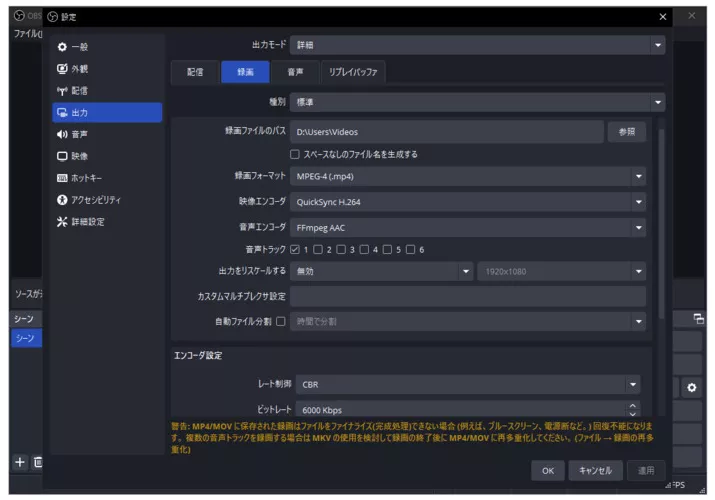
Task: Open the レート制御 CBR dropdown
Action: [468, 384]
